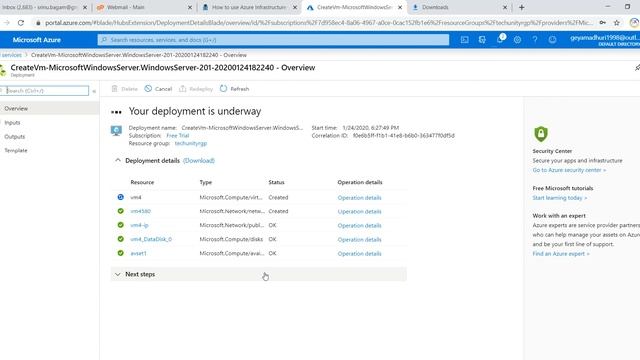Open the vm4_DataDisk_0 resource link
Image resolution: width=640 pixels, height=360 pixels.
click(x=151, y=239)
